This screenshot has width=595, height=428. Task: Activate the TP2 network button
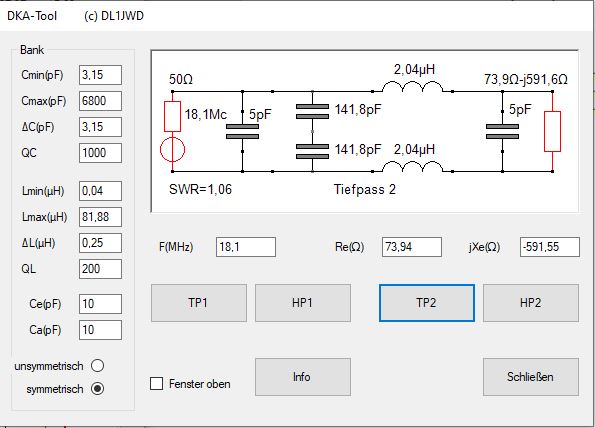point(427,303)
